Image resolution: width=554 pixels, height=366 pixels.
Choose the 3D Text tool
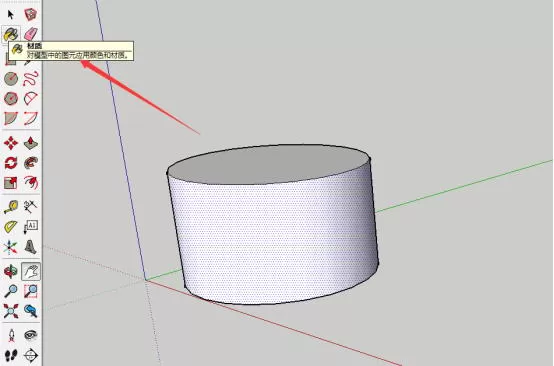[x=31, y=247]
